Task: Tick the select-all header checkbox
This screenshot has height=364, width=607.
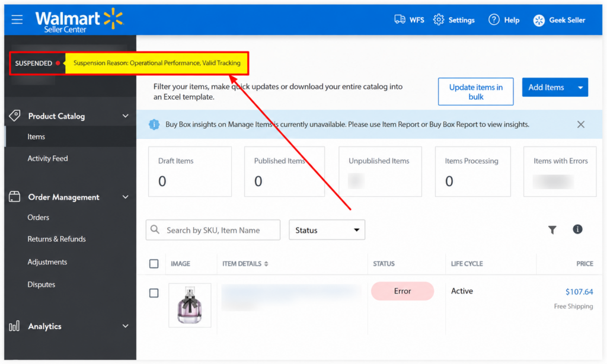Action: [x=154, y=264]
